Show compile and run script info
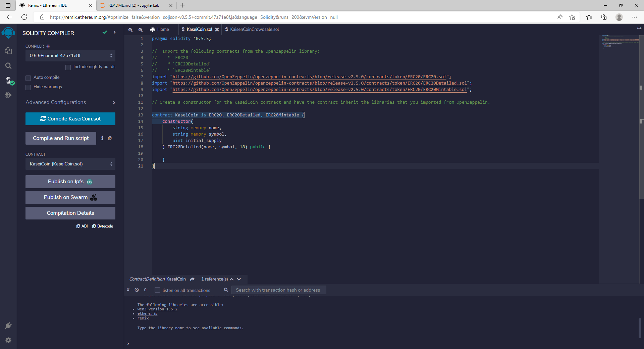The image size is (644, 349). (x=102, y=138)
